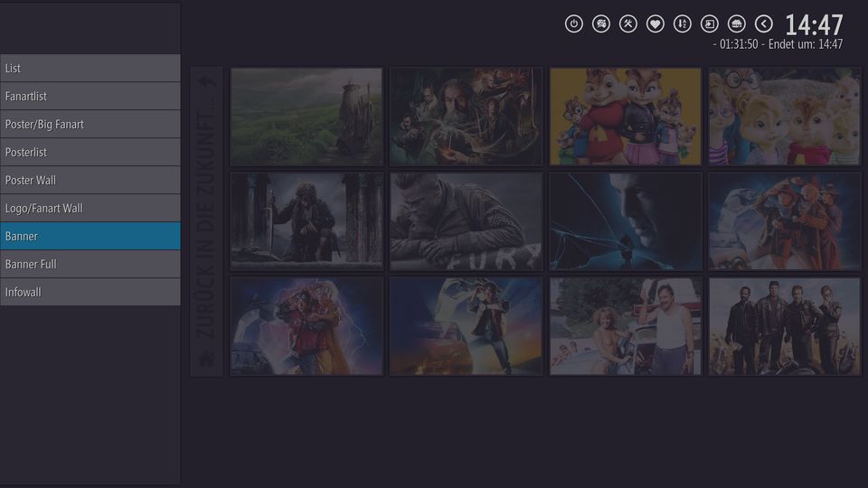Click the arrow-in-square icon
The width and height of the screenshot is (868, 488).
709,23
